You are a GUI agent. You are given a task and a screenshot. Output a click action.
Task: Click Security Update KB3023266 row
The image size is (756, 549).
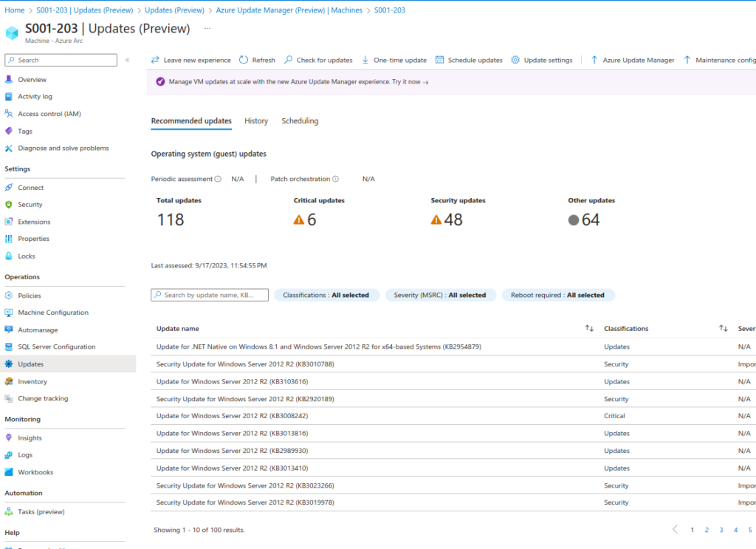(453, 485)
